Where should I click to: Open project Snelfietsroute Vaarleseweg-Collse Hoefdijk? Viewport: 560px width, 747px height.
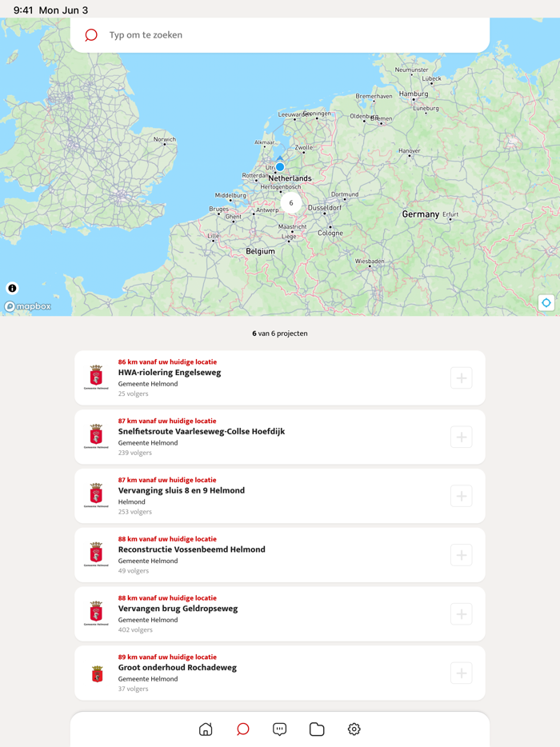pos(280,437)
